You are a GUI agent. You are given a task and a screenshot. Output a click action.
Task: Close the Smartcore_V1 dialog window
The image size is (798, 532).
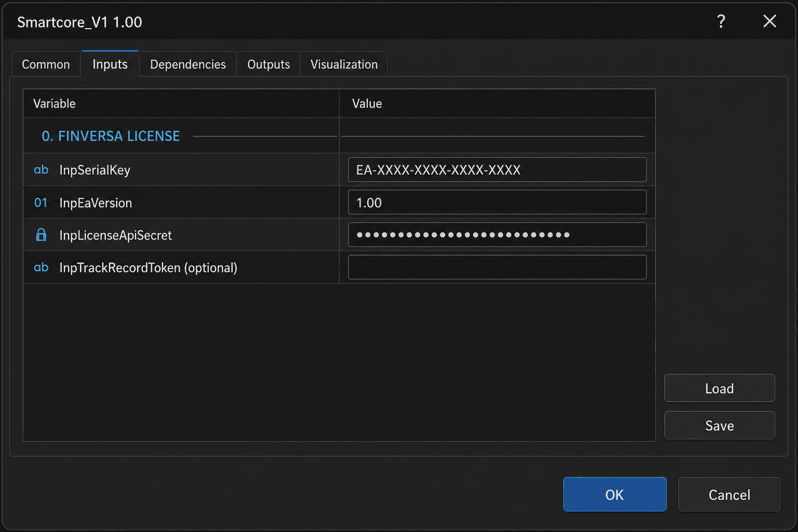[769, 21]
